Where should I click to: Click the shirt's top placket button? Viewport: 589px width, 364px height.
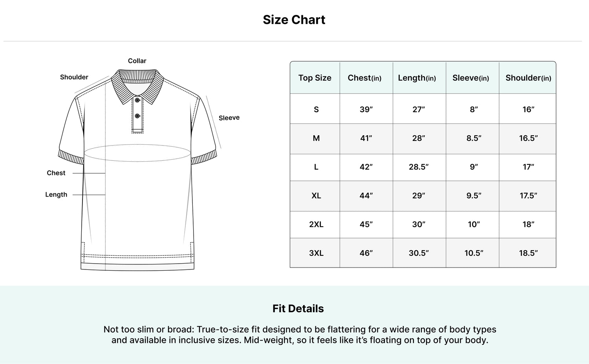(137, 100)
